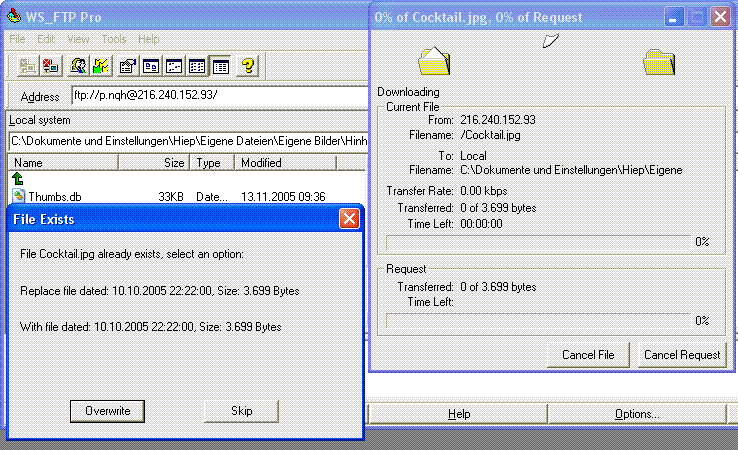Click the local system path field
The width and height of the screenshot is (738, 450).
pos(188,141)
